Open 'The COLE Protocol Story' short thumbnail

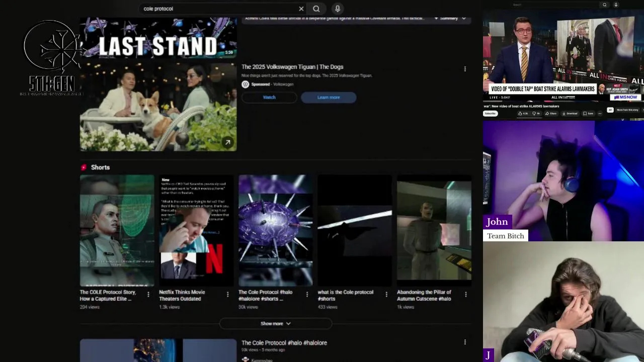[x=117, y=230]
